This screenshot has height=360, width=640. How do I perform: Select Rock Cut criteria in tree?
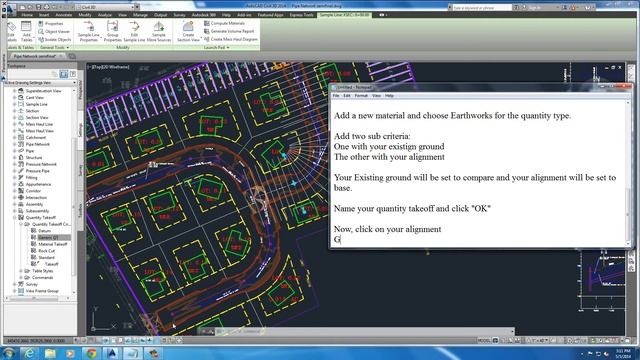pos(47,251)
